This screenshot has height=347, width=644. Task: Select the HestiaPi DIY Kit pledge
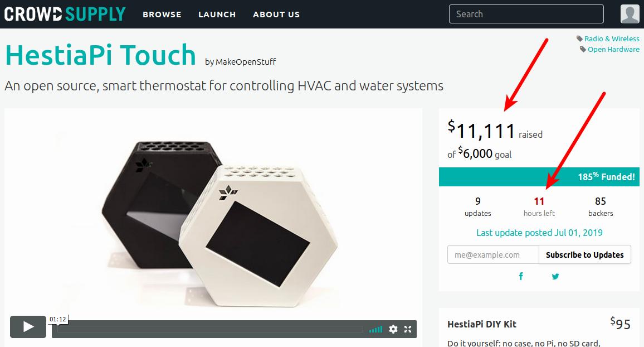click(539, 327)
